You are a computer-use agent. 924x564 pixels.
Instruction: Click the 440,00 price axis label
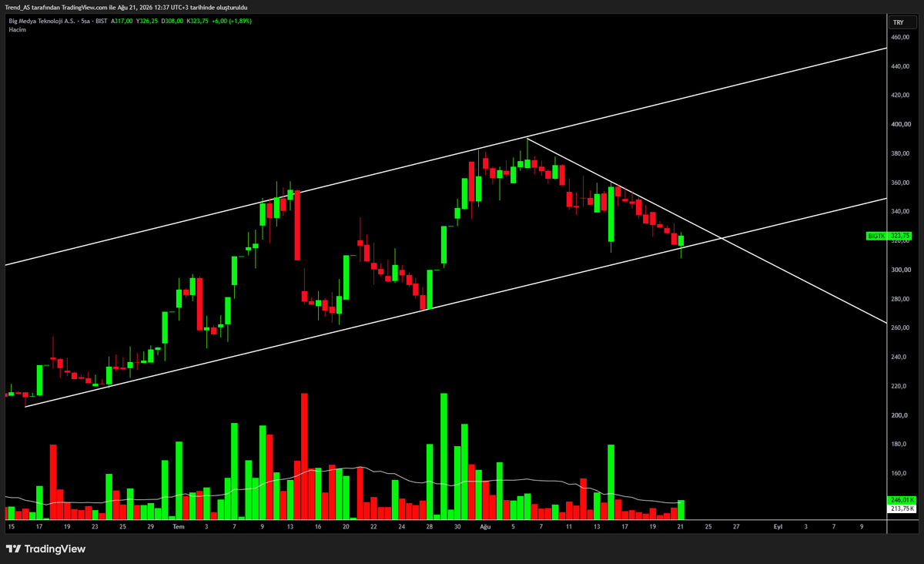pyautogui.click(x=902, y=66)
